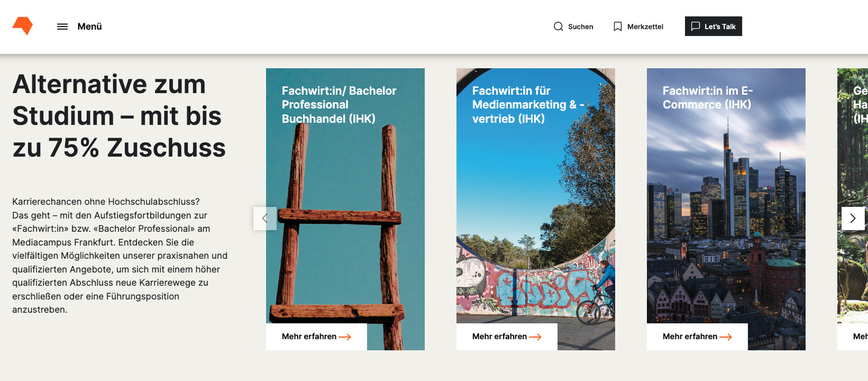Open the Suchen search option
Viewport: 868px width, 381px height.
click(580, 26)
